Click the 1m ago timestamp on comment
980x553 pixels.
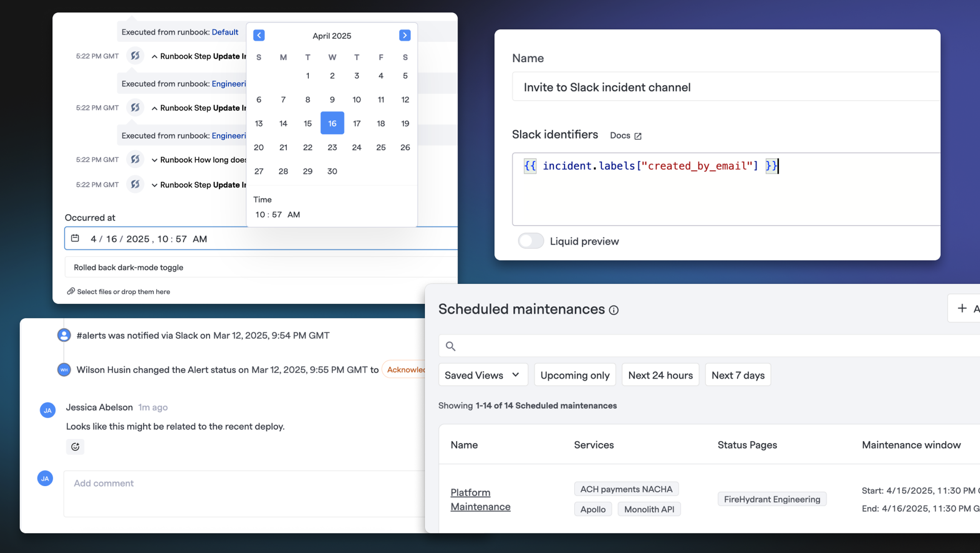(153, 407)
